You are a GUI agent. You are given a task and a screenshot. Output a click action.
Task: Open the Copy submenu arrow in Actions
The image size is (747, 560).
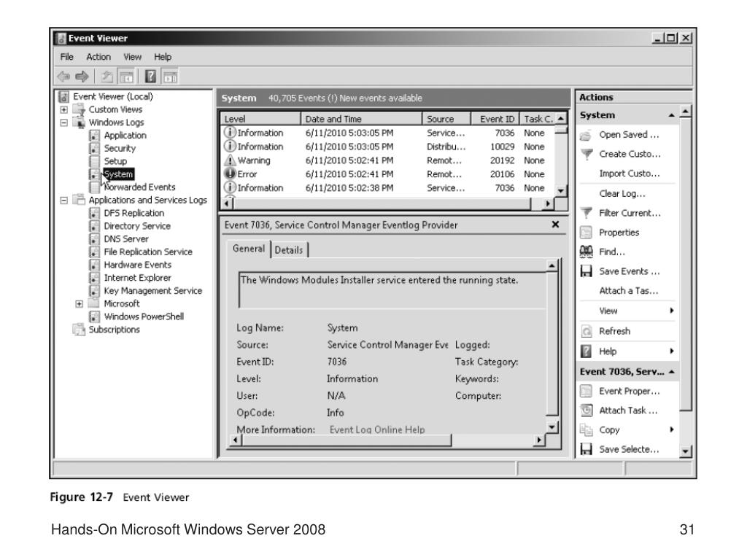[672, 429]
